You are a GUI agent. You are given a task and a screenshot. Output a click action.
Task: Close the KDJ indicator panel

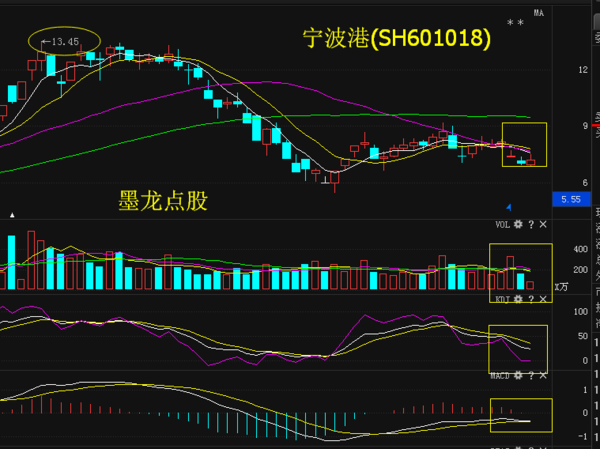(543, 299)
